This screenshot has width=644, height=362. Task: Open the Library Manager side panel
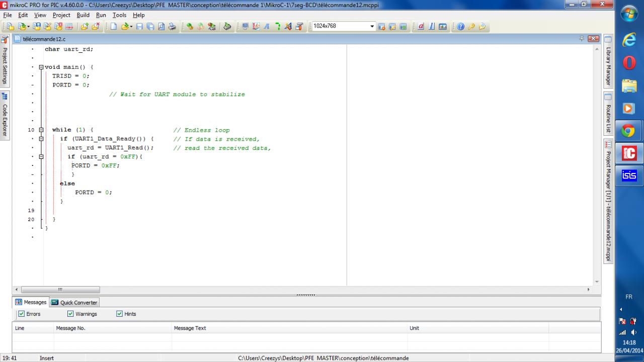coord(608,61)
